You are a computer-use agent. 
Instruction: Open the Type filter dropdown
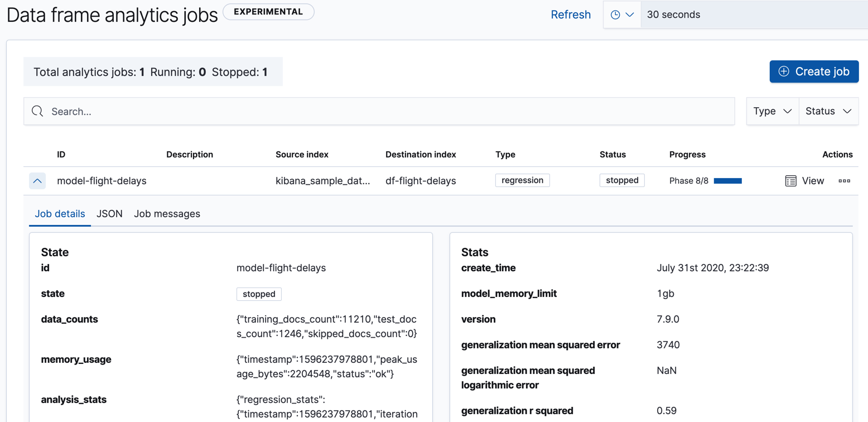click(772, 111)
